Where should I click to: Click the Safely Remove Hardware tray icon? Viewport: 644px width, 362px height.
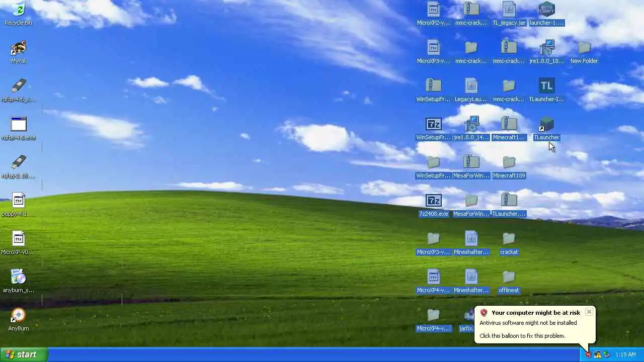(606, 354)
